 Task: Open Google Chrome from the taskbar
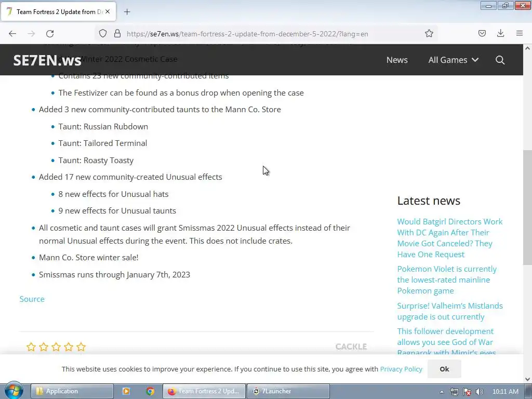tap(150, 391)
